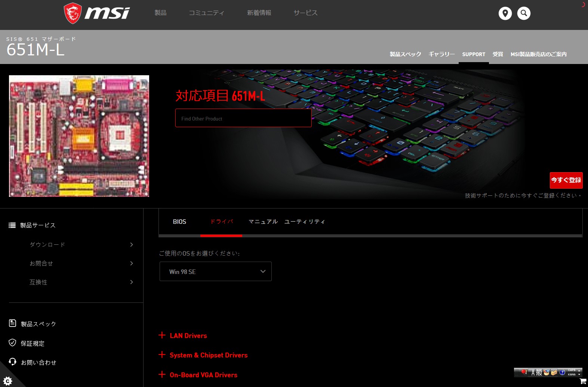Open the shopping cart icon
The image size is (588, 387).
(x=583, y=381)
